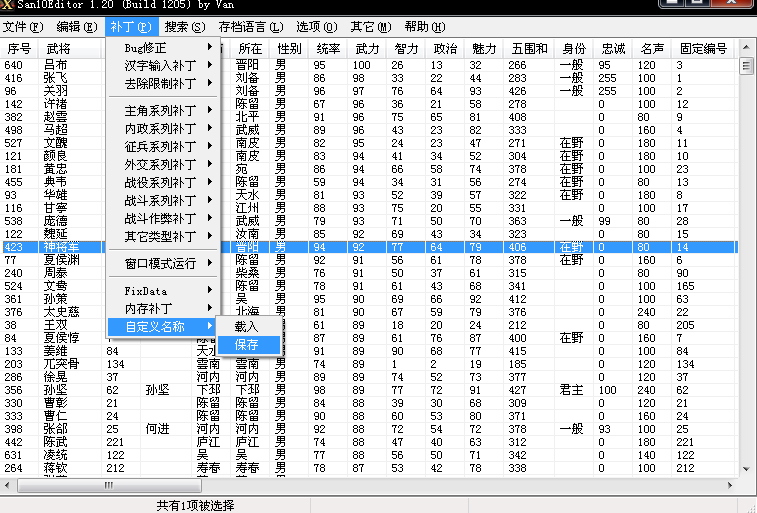Sort by the 统率 column header

pyautogui.click(x=328, y=48)
